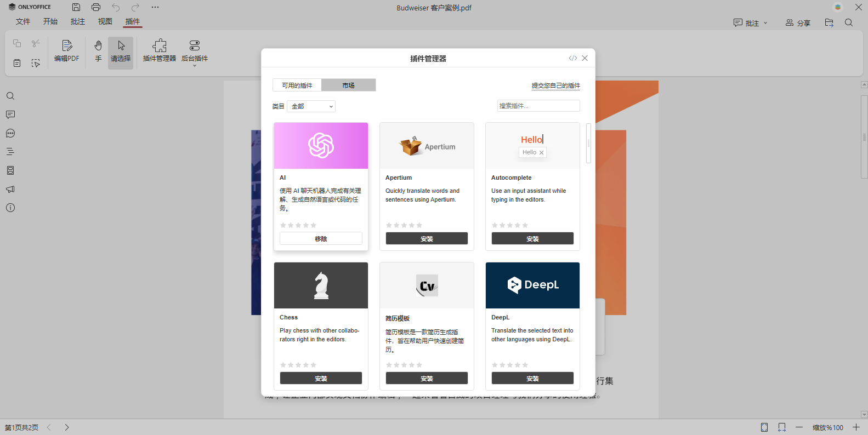Expand the 后台插件 dropdown
Screen dimensions: 868x435
coord(195,53)
